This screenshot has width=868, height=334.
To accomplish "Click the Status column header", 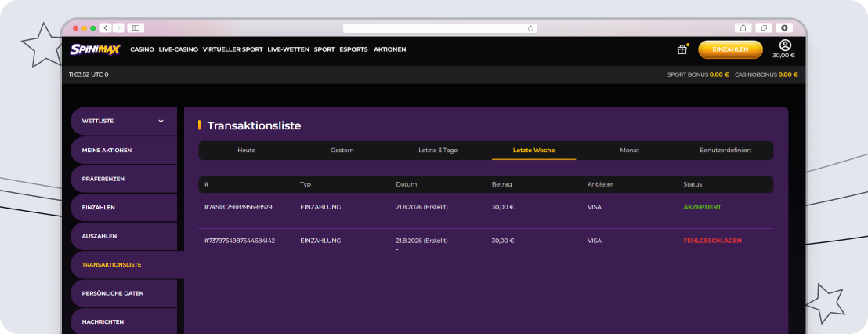I will point(693,184).
